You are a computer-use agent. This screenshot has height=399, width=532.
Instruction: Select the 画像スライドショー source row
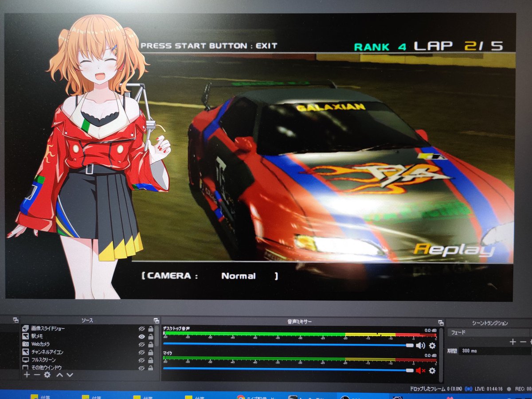88,329
